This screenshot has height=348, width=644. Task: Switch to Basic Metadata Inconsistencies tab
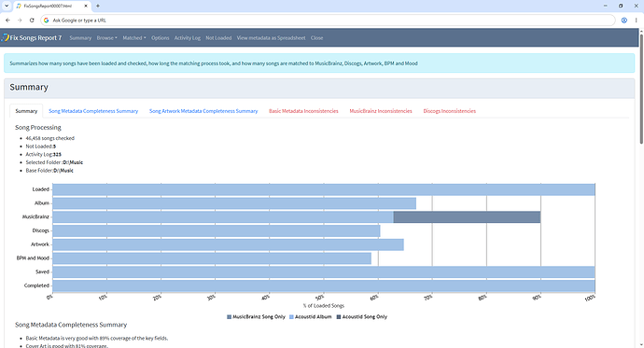pyautogui.click(x=303, y=111)
